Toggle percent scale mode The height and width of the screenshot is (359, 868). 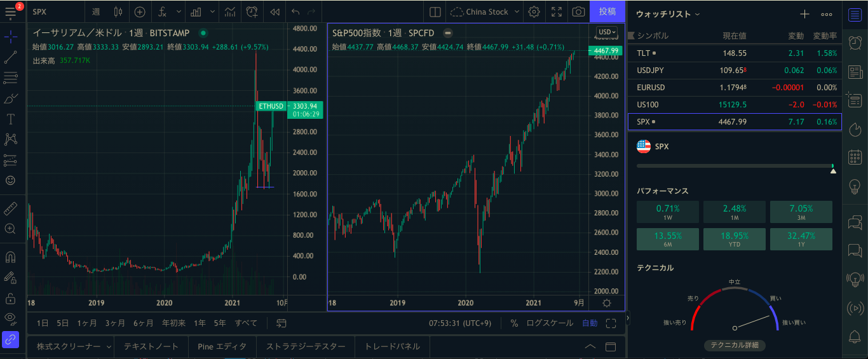513,323
